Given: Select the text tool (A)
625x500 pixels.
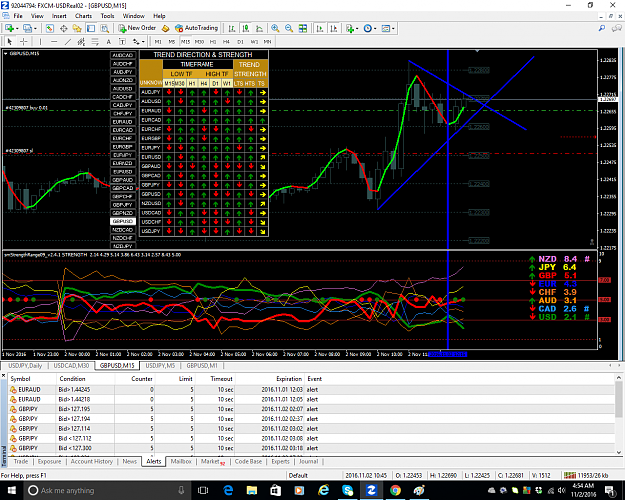Looking at the screenshot, I should 108,41.
